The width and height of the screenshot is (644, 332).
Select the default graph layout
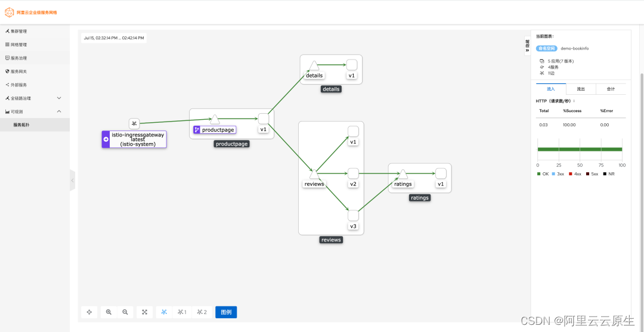[165, 312]
